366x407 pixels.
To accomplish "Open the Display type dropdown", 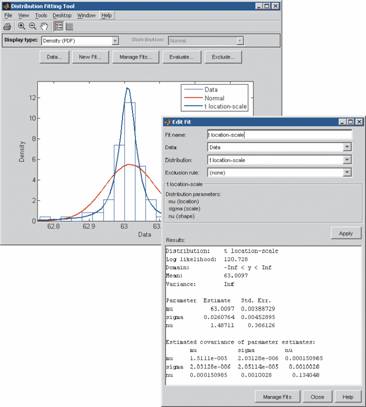I will tap(80, 41).
